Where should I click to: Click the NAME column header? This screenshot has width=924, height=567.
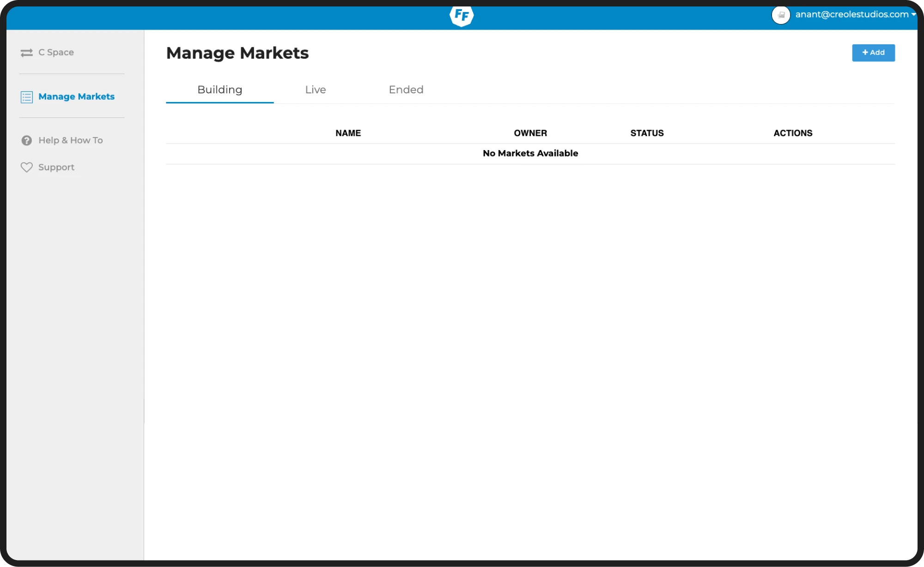[x=348, y=133]
